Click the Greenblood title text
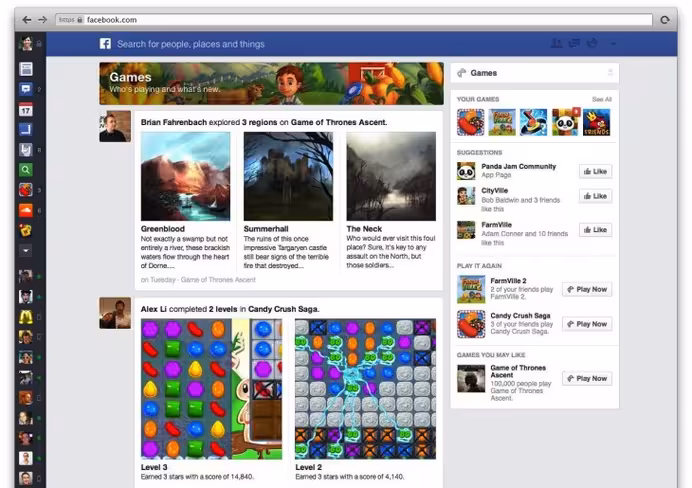 click(162, 229)
